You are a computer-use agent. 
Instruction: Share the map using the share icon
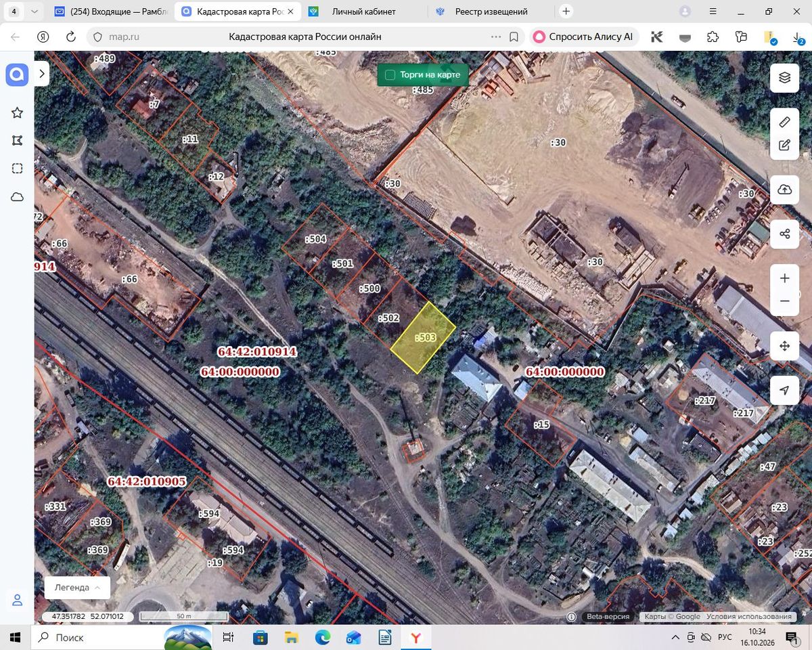784,234
